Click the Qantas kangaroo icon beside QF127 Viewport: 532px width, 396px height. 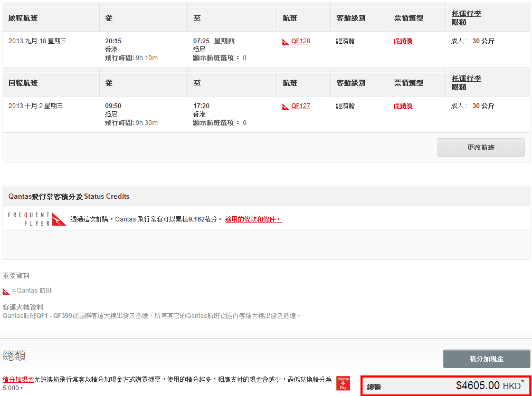click(x=286, y=107)
